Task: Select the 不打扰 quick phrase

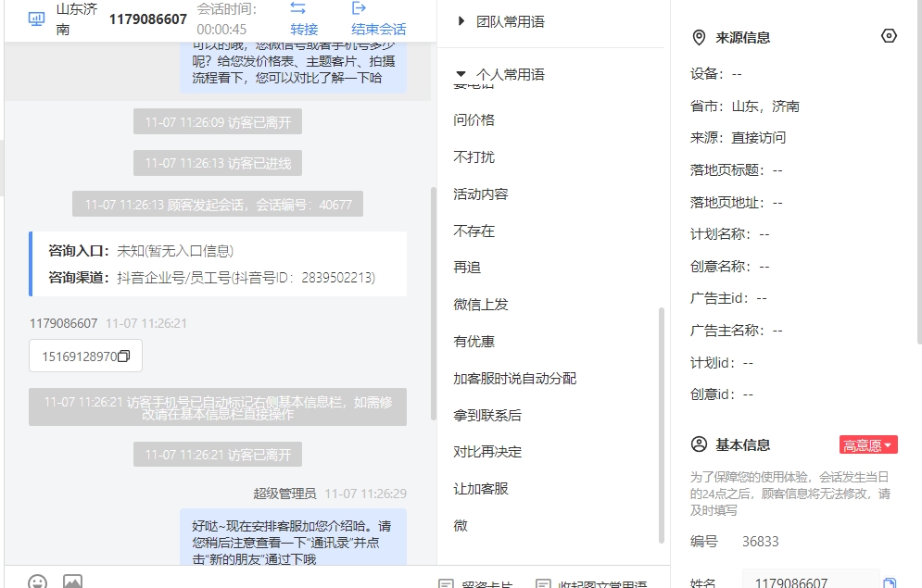Action: 474,156
